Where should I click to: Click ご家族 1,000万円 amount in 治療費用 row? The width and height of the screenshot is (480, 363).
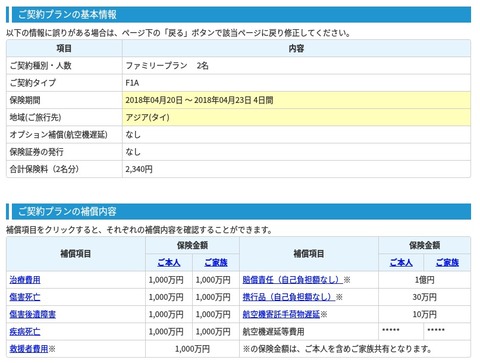[213, 280]
